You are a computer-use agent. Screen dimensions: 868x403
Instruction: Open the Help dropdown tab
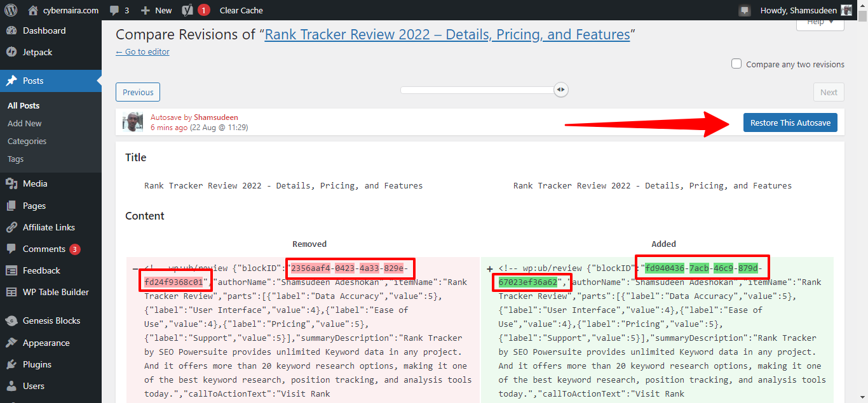[x=820, y=23]
